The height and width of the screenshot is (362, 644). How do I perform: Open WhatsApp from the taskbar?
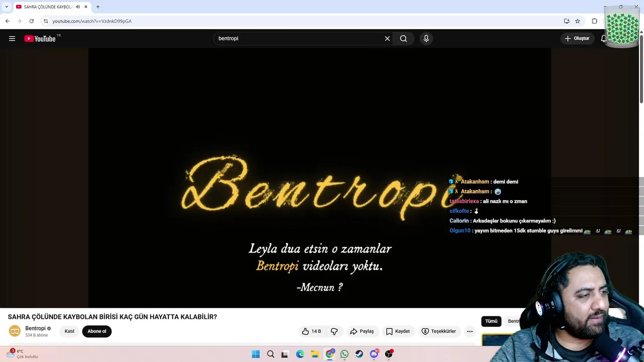(x=344, y=354)
